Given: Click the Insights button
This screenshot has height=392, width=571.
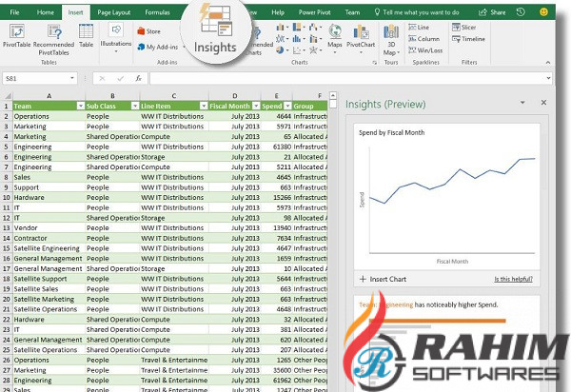Looking at the screenshot, I should tap(215, 31).
